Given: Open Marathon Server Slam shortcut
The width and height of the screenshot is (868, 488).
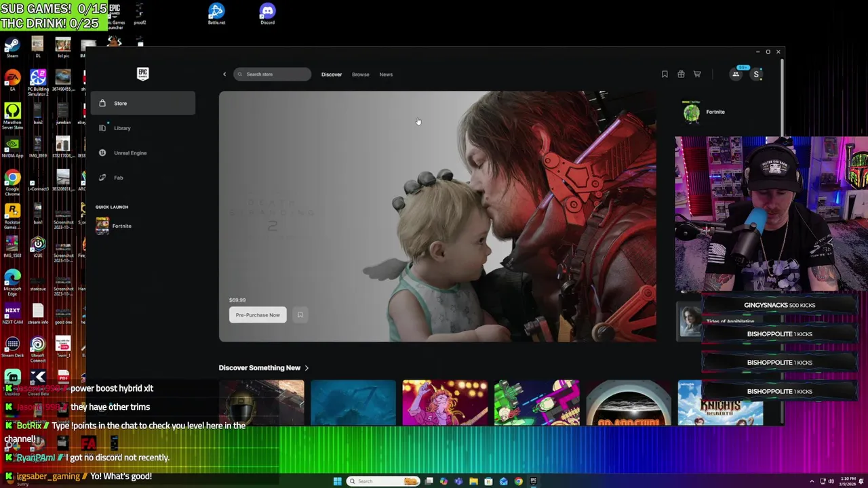Looking at the screenshot, I should point(12,116).
